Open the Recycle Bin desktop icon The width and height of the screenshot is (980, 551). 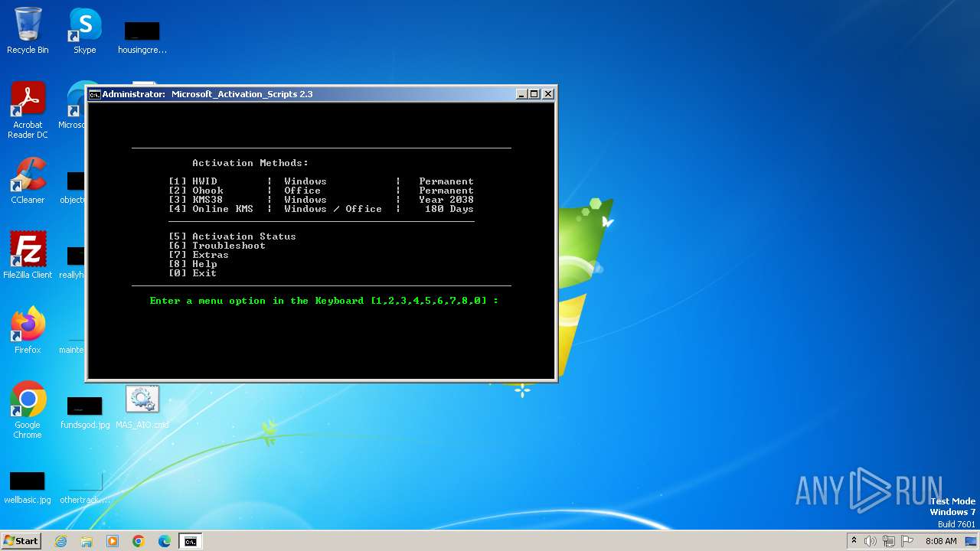point(28,31)
